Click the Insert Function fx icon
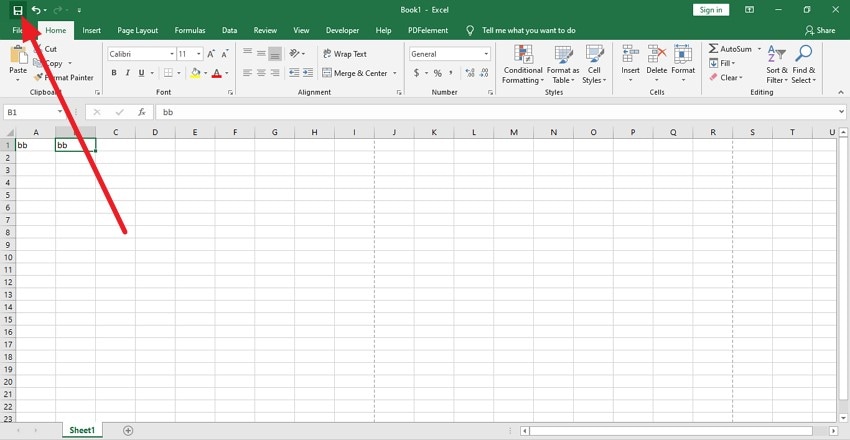Screen dimensions: 850x440 pyautogui.click(x=141, y=112)
